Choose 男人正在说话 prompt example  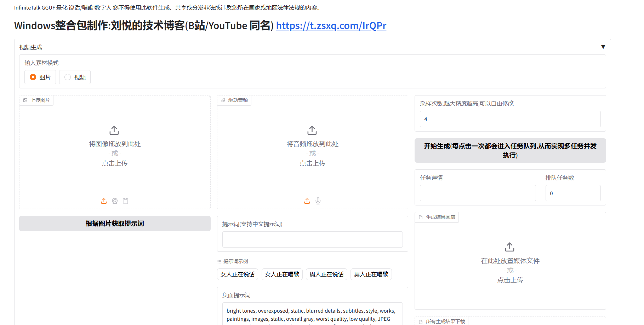coord(326,274)
